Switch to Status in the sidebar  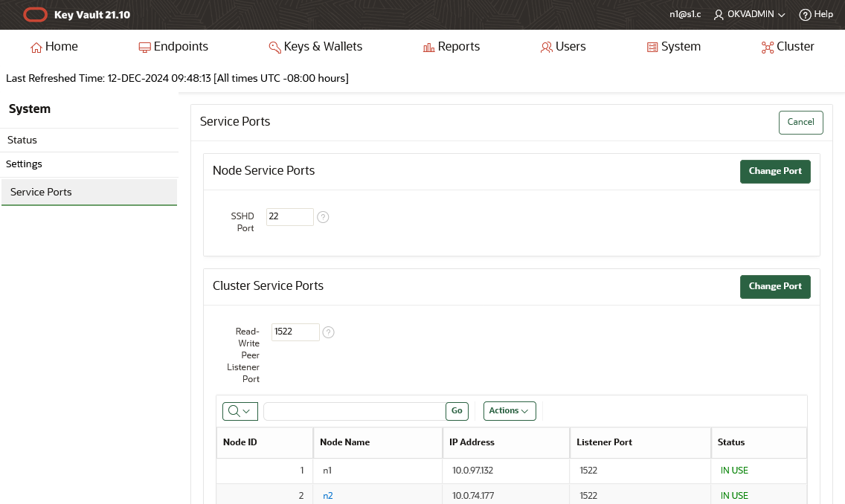(22, 140)
